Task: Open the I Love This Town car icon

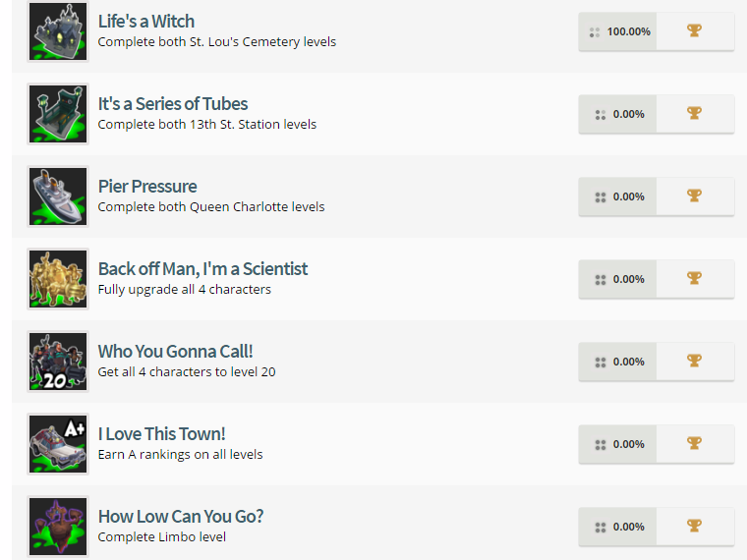Action: coord(58,444)
